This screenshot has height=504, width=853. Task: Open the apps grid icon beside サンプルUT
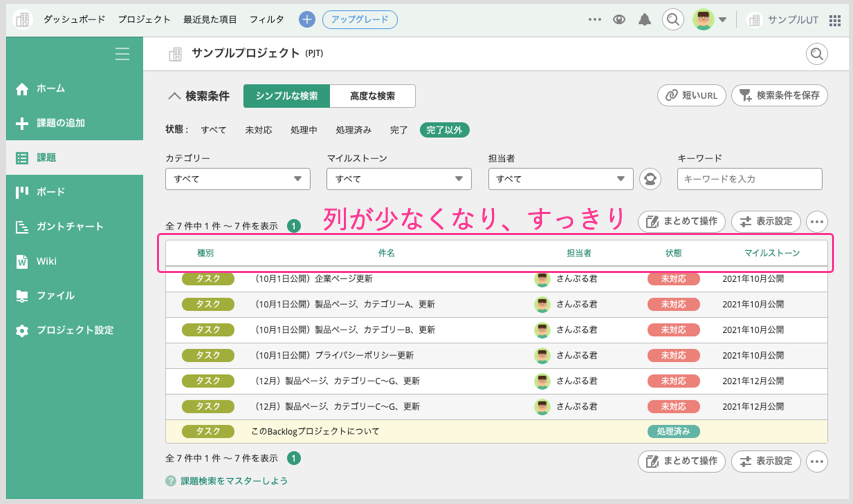835,19
